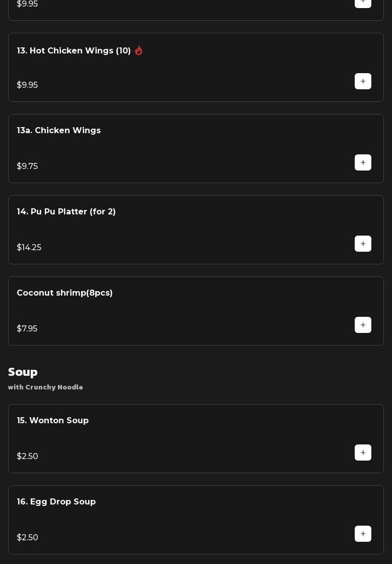Click the spicy flame icon on Hot Chicken Wings
The image size is (392, 564).
139,50
